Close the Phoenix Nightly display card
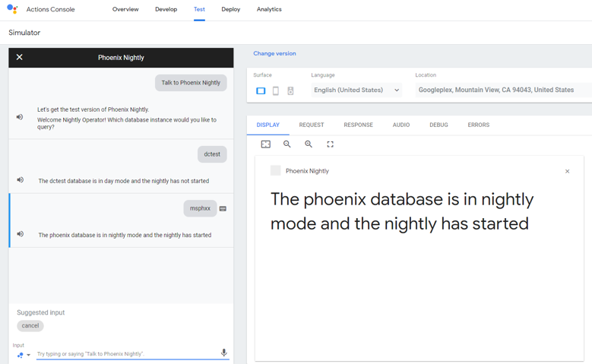Image resolution: width=592 pixels, height=364 pixels. coord(567,172)
